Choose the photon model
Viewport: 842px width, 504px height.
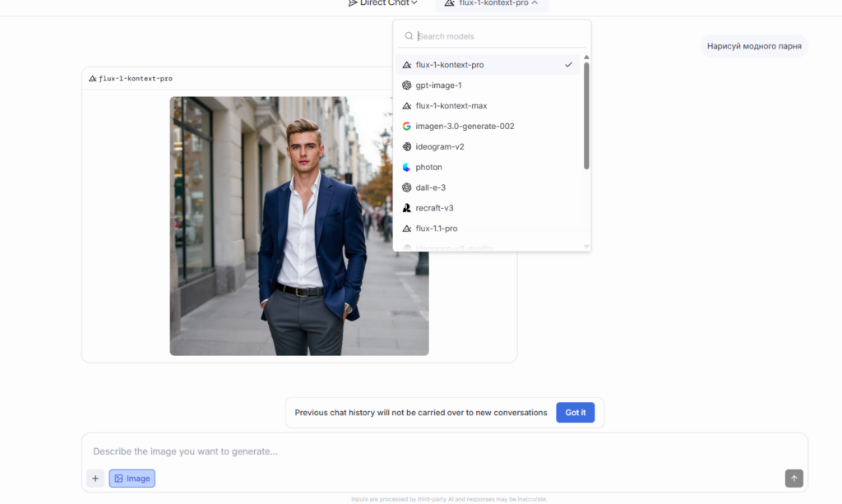488,167
